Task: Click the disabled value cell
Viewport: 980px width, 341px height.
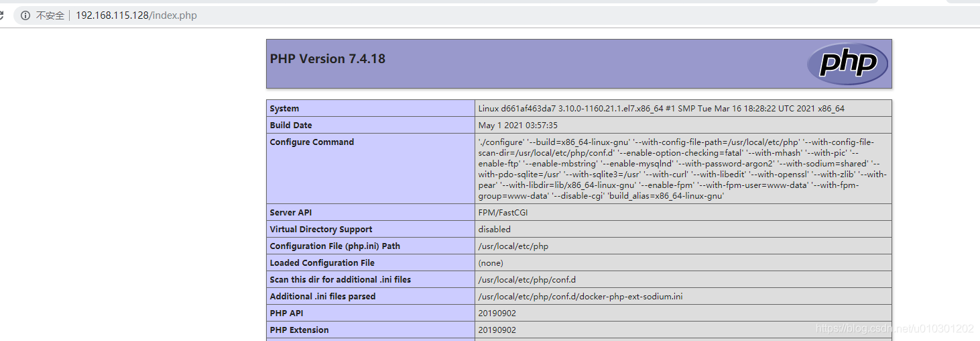Action: [683, 230]
